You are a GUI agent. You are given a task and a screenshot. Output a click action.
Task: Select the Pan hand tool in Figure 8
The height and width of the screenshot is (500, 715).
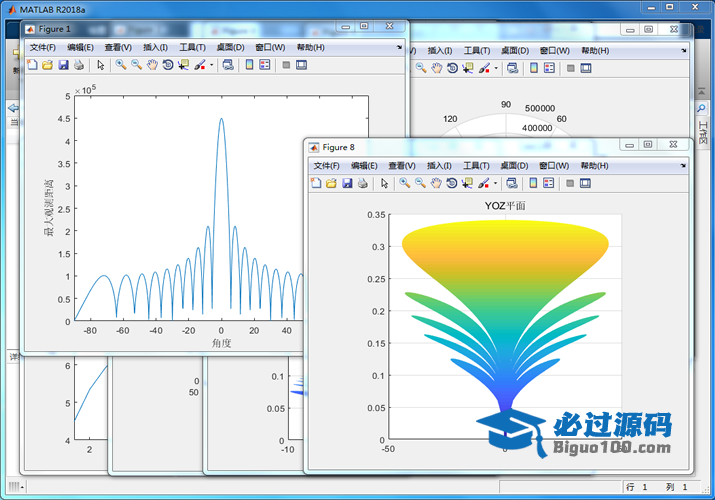pos(437,184)
